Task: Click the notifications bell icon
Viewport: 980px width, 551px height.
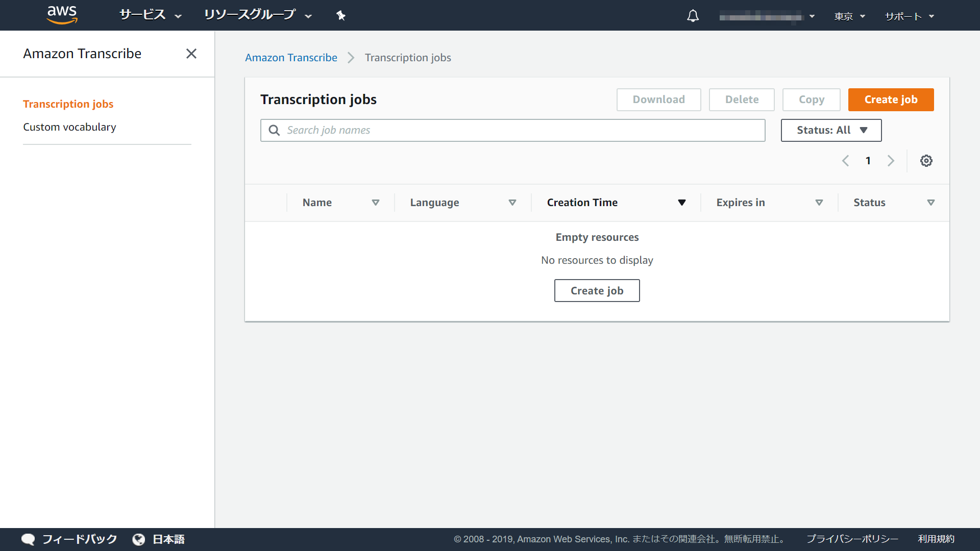Action: point(692,15)
